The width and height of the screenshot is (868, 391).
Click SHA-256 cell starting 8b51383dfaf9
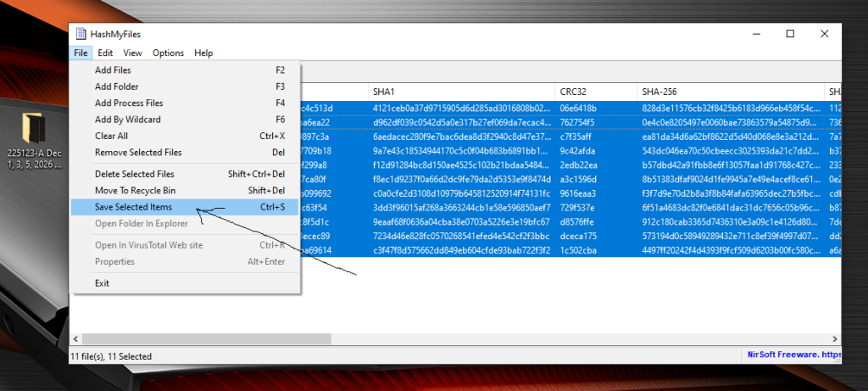click(x=731, y=179)
